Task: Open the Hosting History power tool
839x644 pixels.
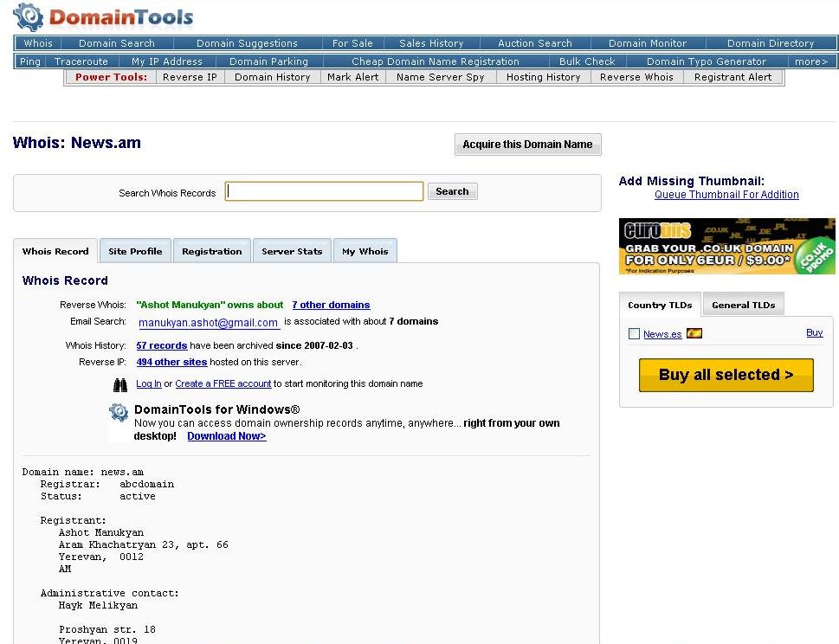Action: coord(544,77)
